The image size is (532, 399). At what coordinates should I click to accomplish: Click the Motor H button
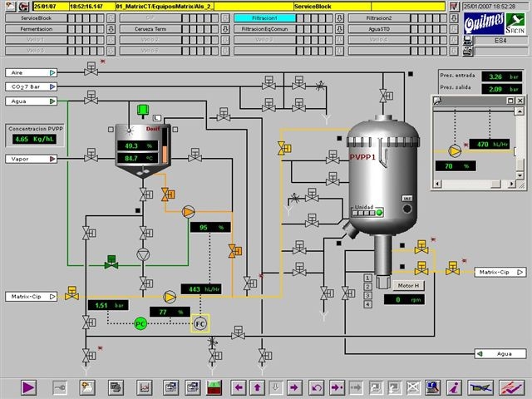coord(408,286)
